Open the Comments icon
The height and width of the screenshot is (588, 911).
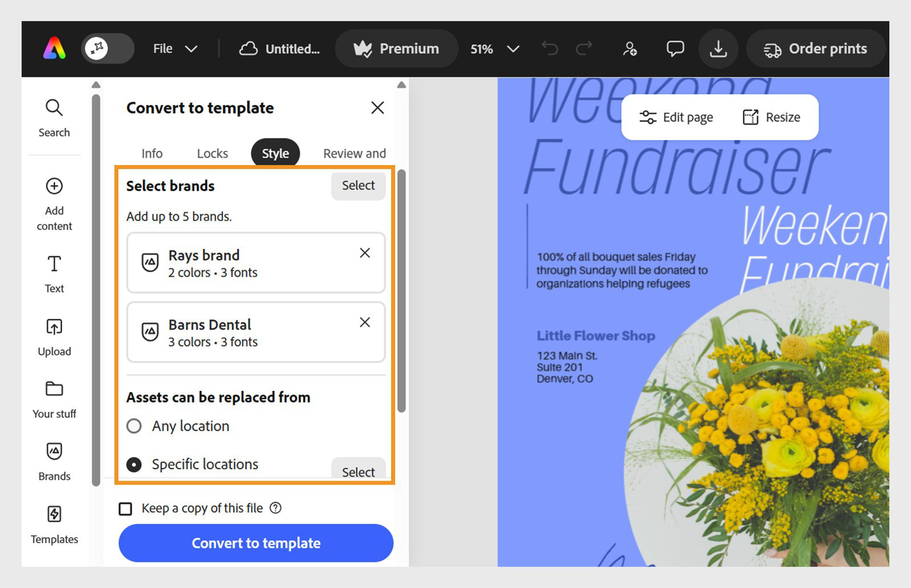pyautogui.click(x=674, y=48)
